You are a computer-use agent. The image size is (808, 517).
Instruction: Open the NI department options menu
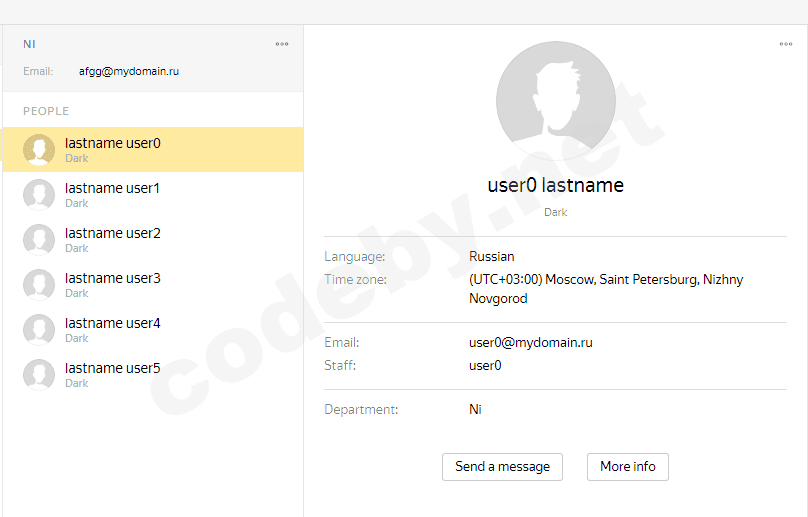click(282, 44)
